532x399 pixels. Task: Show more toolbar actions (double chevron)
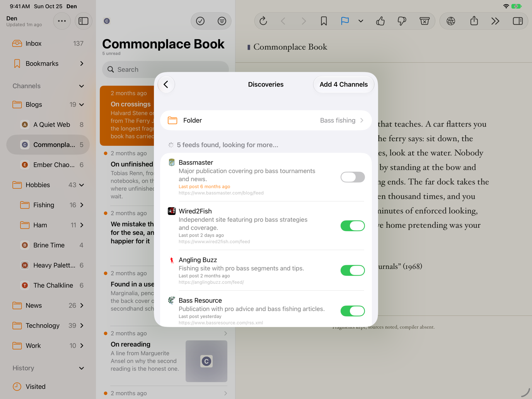(495, 21)
